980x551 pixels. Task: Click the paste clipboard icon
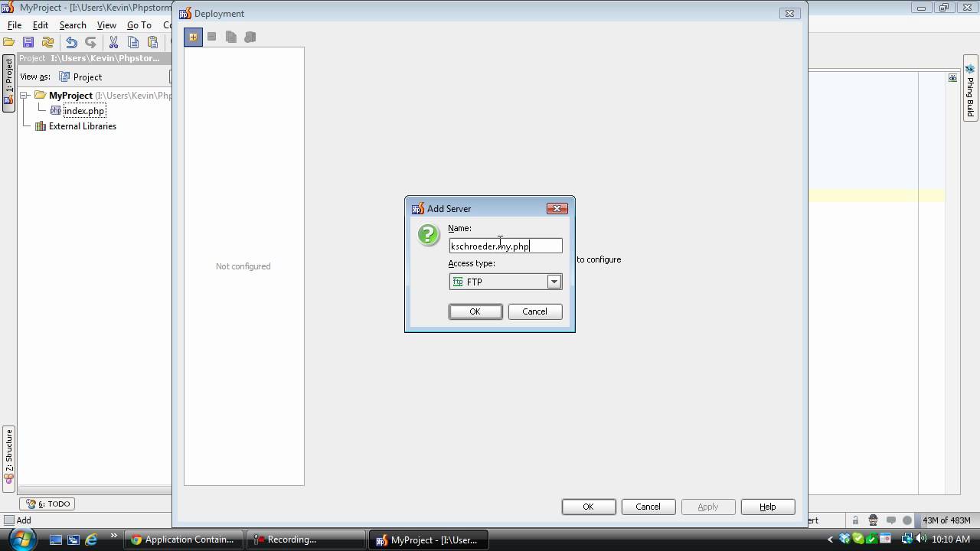pos(152,42)
